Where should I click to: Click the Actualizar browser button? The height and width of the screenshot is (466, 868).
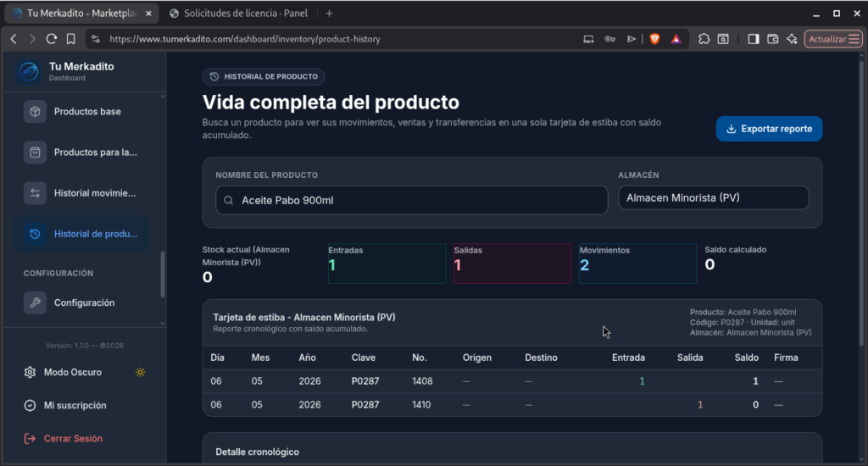coord(833,39)
